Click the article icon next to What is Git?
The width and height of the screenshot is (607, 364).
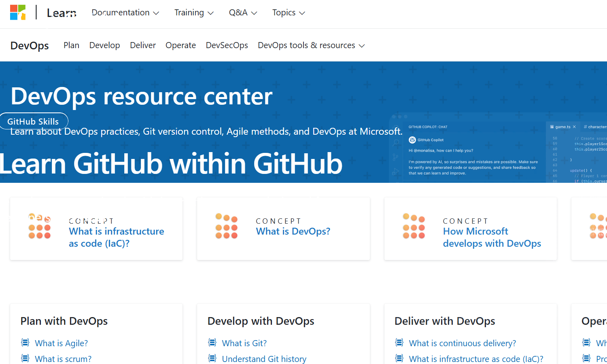coord(212,343)
